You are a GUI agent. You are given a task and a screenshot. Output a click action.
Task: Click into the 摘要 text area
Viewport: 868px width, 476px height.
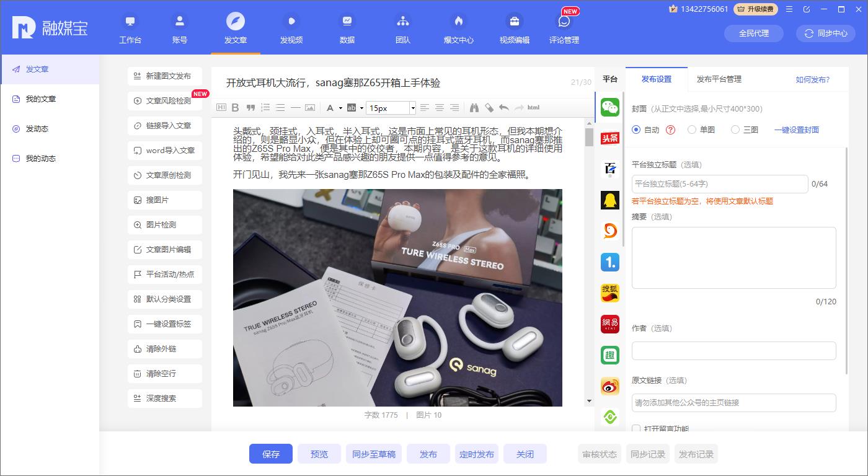coord(734,258)
